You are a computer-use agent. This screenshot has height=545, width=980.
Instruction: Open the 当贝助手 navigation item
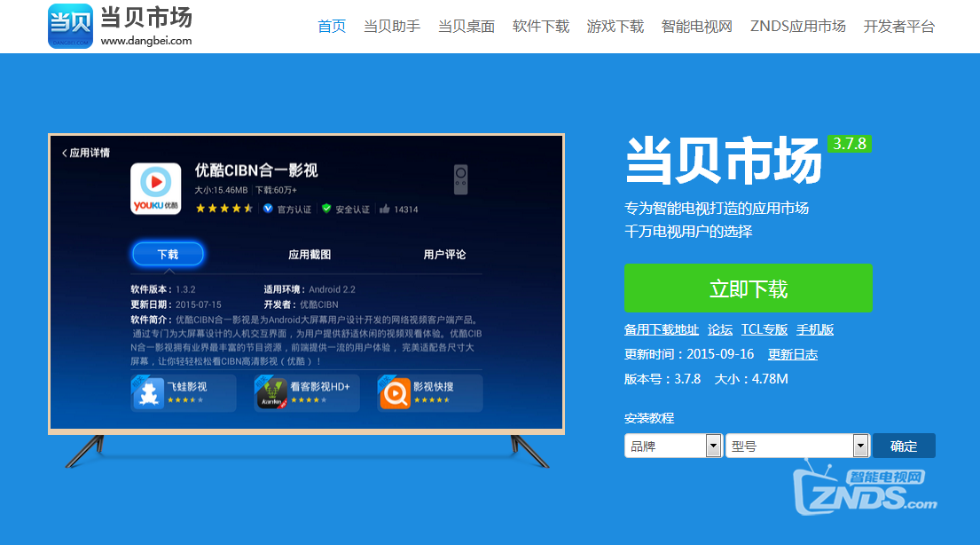pyautogui.click(x=392, y=27)
